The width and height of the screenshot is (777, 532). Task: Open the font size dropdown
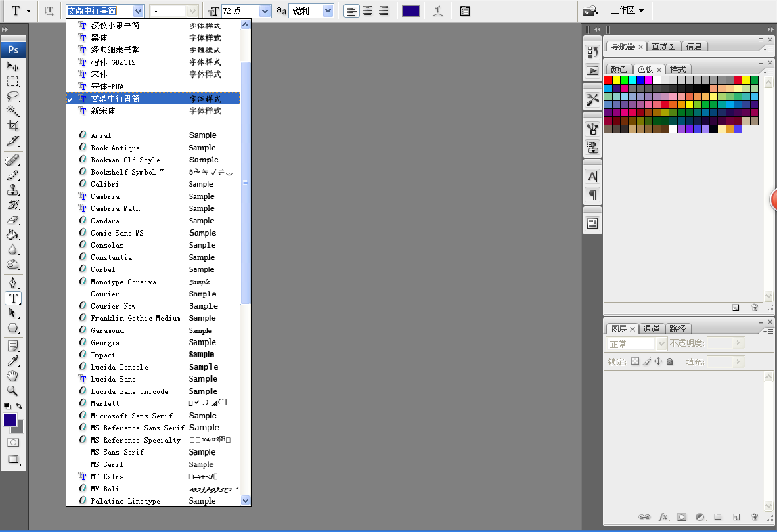(x=265, y=11)
